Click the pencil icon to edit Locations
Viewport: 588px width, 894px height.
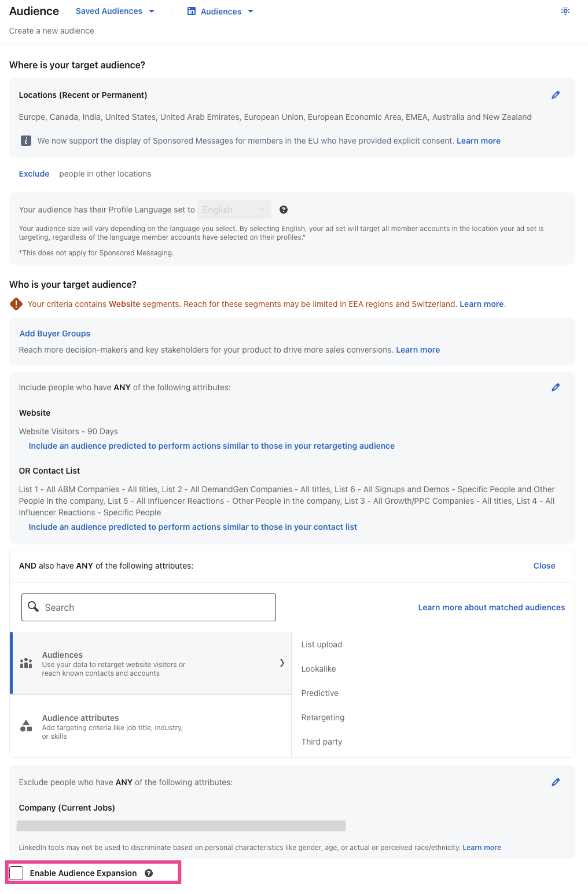[556, 95]
